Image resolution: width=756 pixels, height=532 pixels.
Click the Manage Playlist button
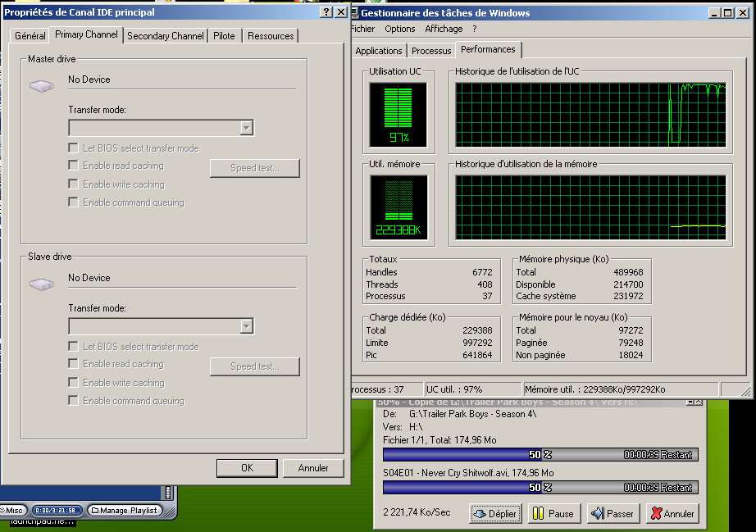[x=123, y=511]
